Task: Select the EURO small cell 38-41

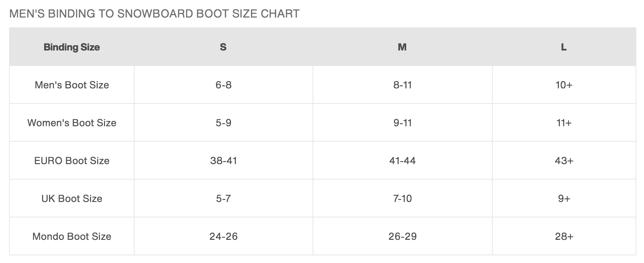Action: tap(224, 161)
